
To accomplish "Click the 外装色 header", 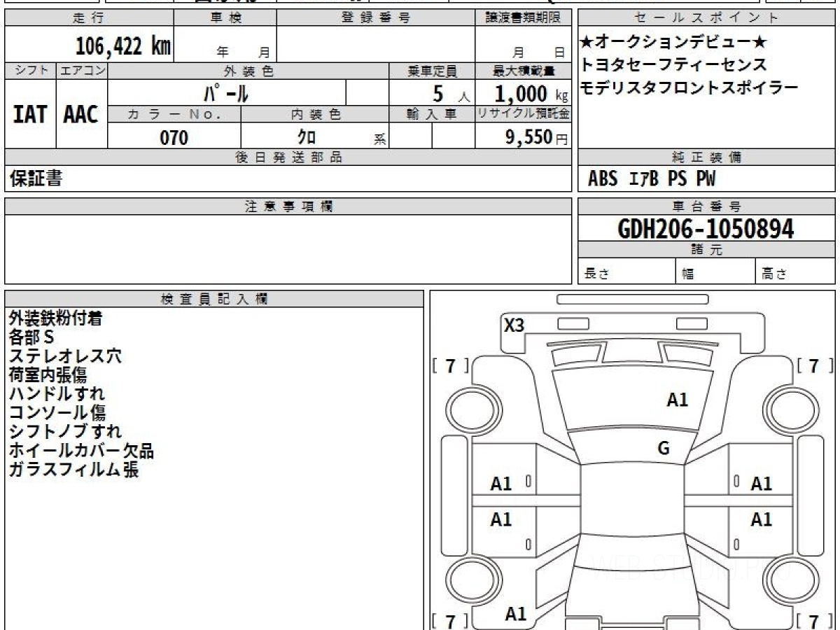I will tap(248, 71).
